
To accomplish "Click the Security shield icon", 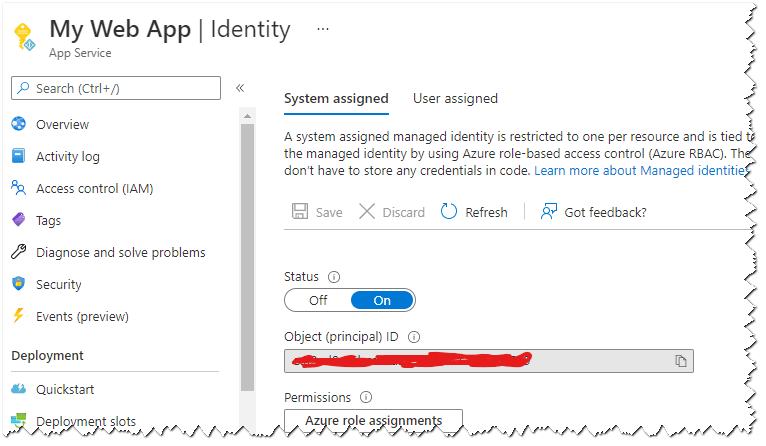I will click(x=19, y=284).
